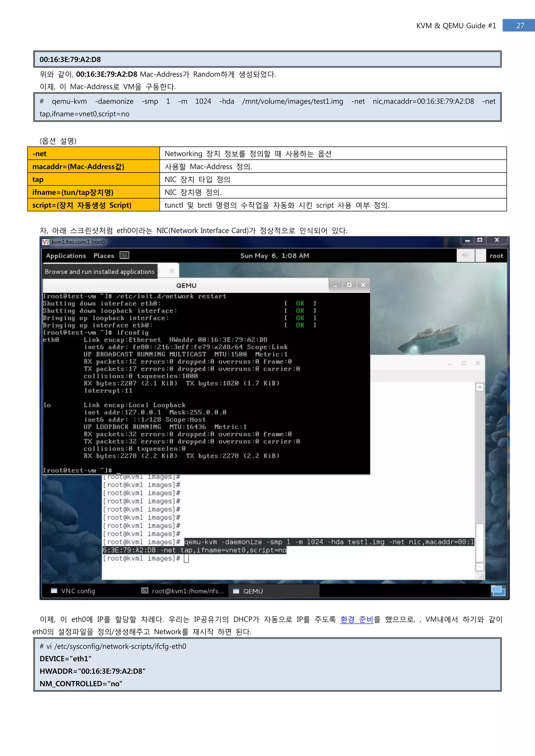Click the /etc/init.d/network restart line
This screenshot has width=535, height=756.
[135, 296]
